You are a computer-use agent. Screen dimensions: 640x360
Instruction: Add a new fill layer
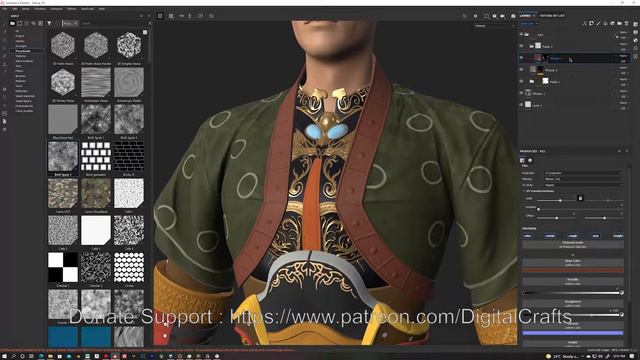pos(605,24)
